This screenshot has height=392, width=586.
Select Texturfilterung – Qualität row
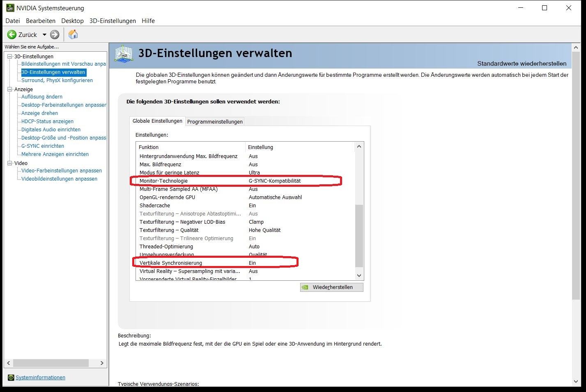(245, 230)
